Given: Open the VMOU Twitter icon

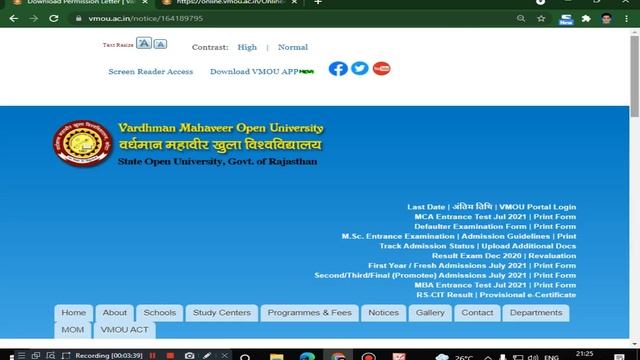Looking at the screenshot, I should pyautogui.click(x=360, y=68).
